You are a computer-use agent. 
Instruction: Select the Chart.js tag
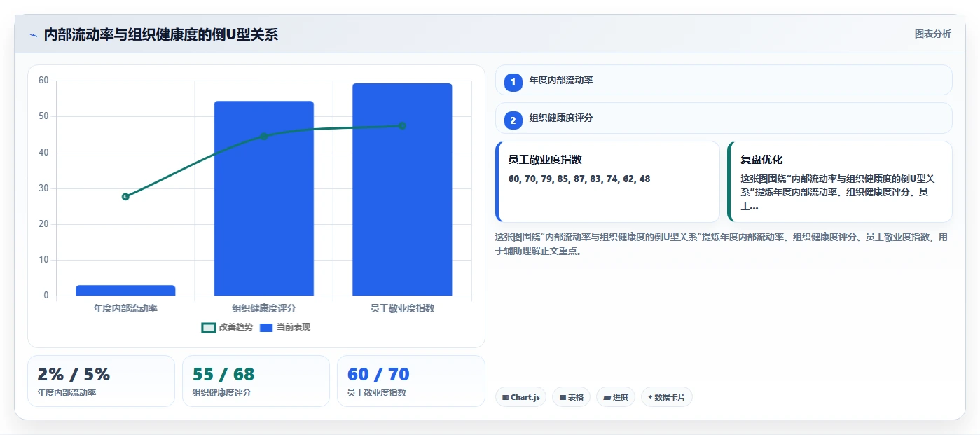click(x=520, y=397)
